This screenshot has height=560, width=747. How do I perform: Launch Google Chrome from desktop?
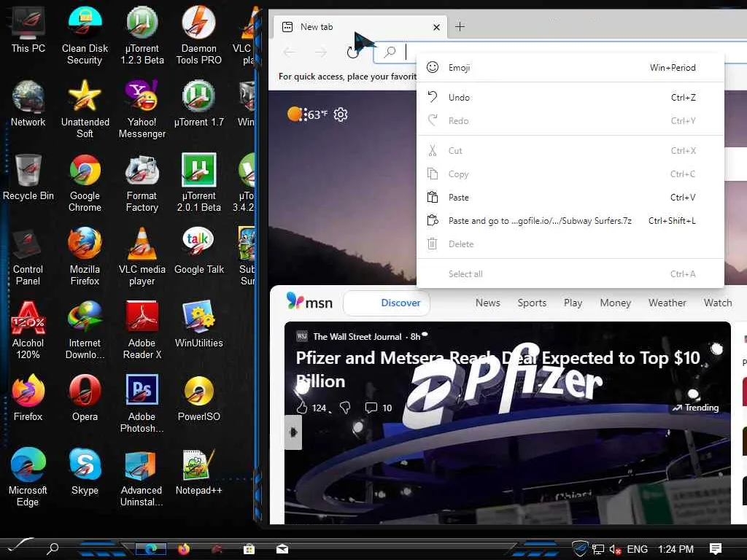pyautogui.click(x=85, y=182)
